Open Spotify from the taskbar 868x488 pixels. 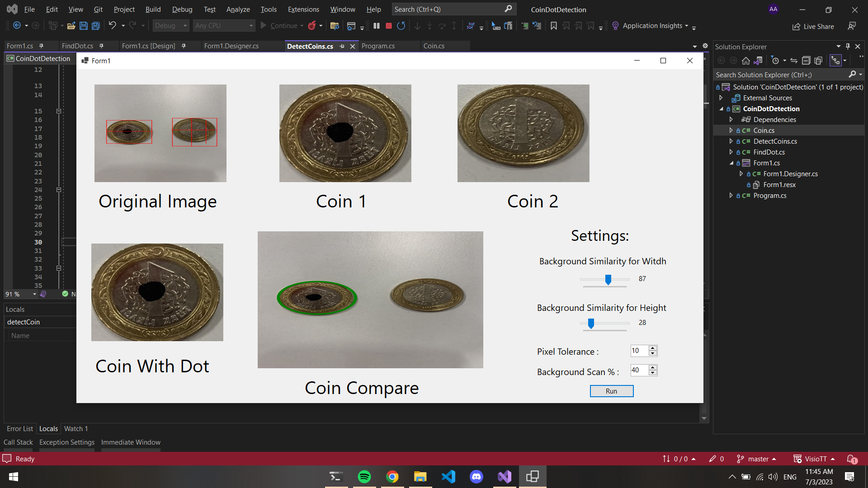[364, 477]
